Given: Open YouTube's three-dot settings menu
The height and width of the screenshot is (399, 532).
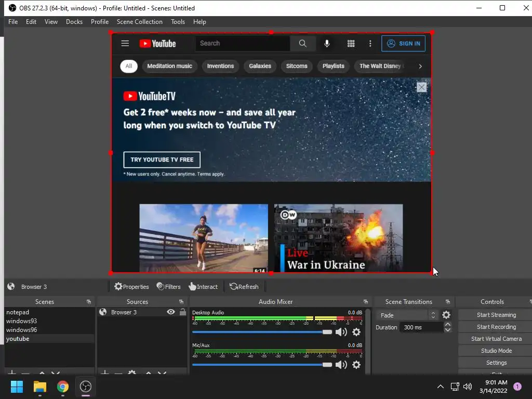Looking at the screenshot, I should (370, 44).
